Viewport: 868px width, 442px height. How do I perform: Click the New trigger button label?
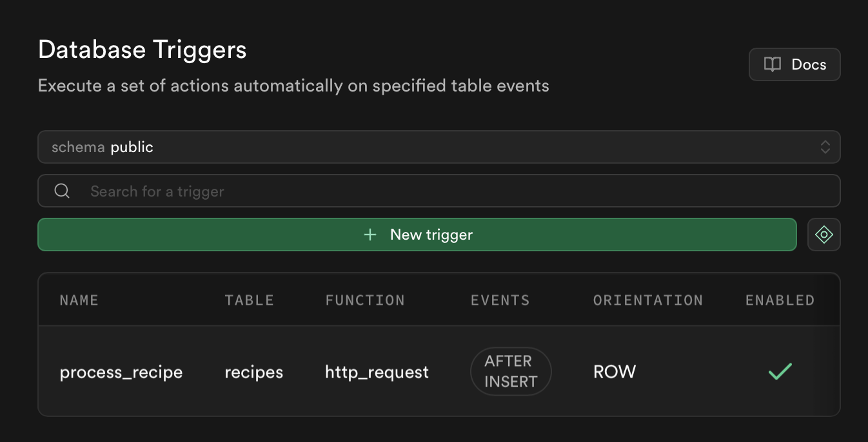pos(431,235)
